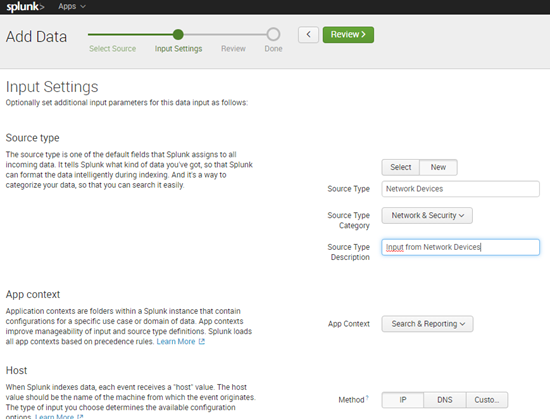This screenshot has width=550, height=419.
Task: Click external link icon beside App context Learn More
Action: [x=202, y=342]
